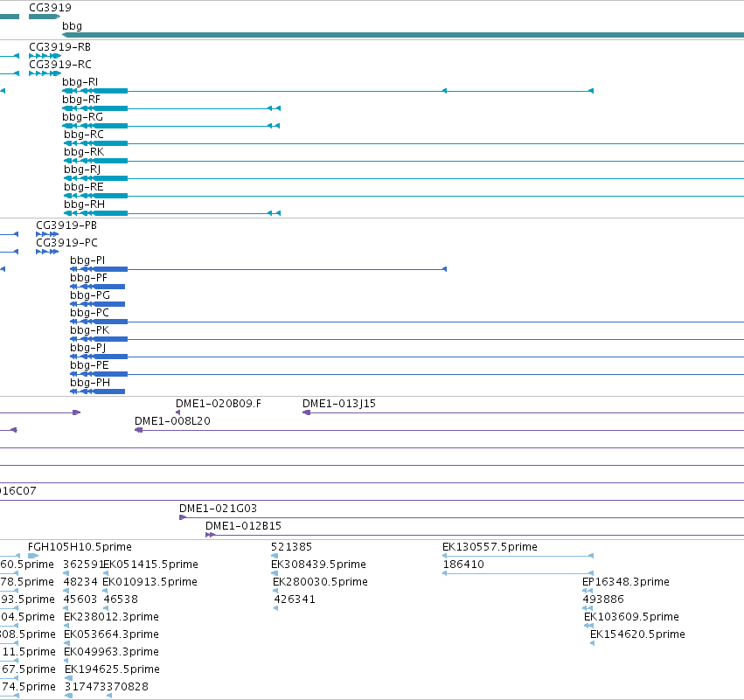Select clone DME1-013J15
This screenshot has width=744, height=700.
pyautogui.click(x=339, y=404)
